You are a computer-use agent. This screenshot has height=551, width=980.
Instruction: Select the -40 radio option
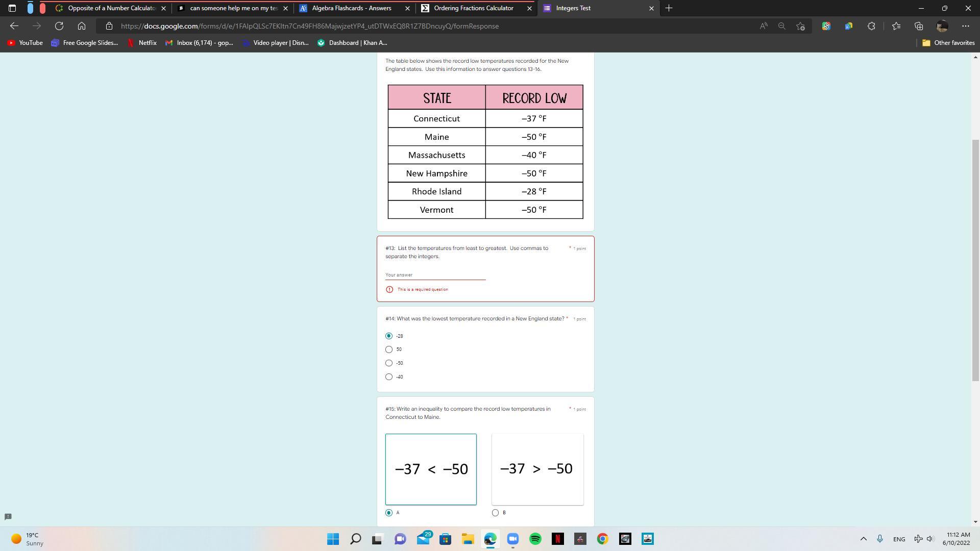(389, 377)
